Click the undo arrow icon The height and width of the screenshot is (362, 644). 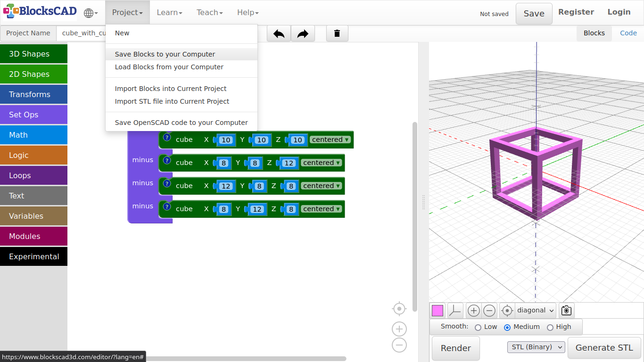pyautogui.click(x=279, y=33)
